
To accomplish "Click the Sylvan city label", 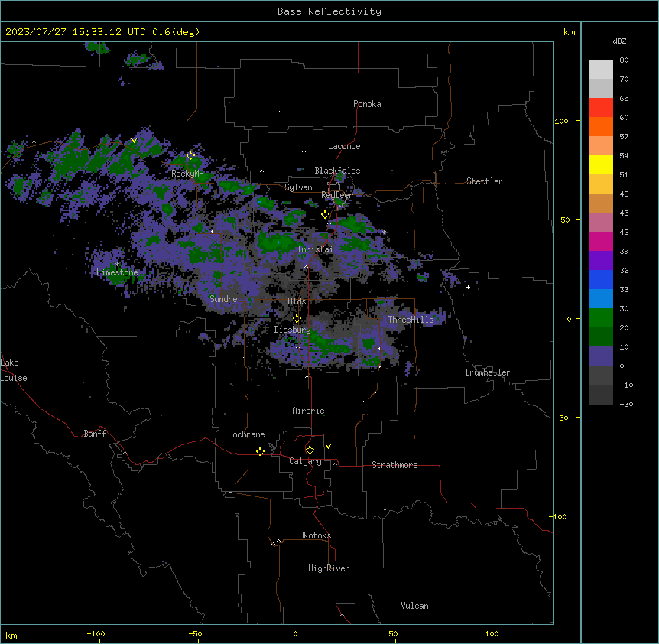I will pyautogui.click(x=298, y=187).
